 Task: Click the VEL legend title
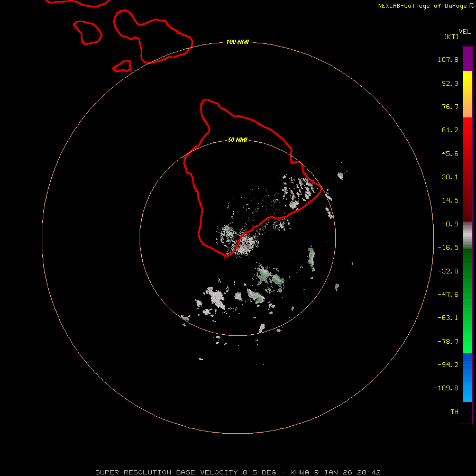tap(464, 32)
